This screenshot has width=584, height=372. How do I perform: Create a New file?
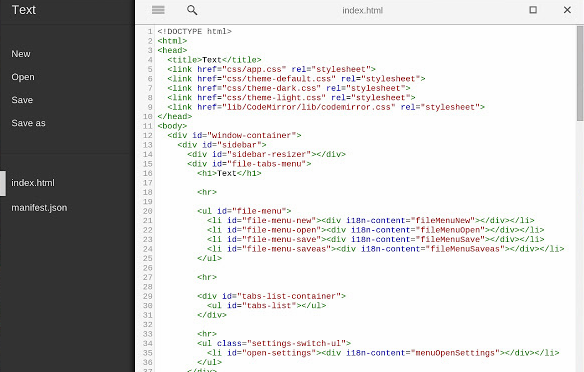click(21, 54)
